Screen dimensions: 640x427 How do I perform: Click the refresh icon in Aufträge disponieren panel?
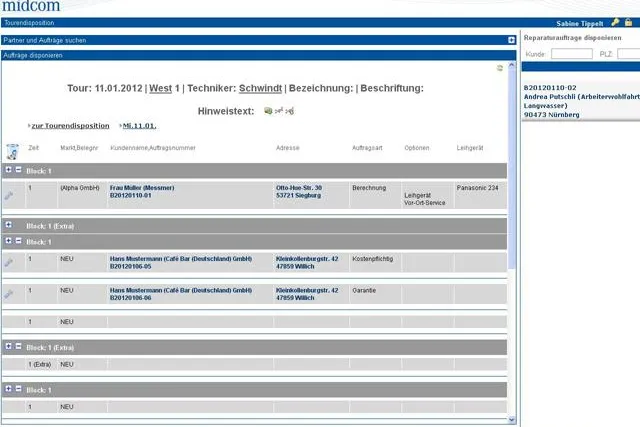click(x=500, y=68)
